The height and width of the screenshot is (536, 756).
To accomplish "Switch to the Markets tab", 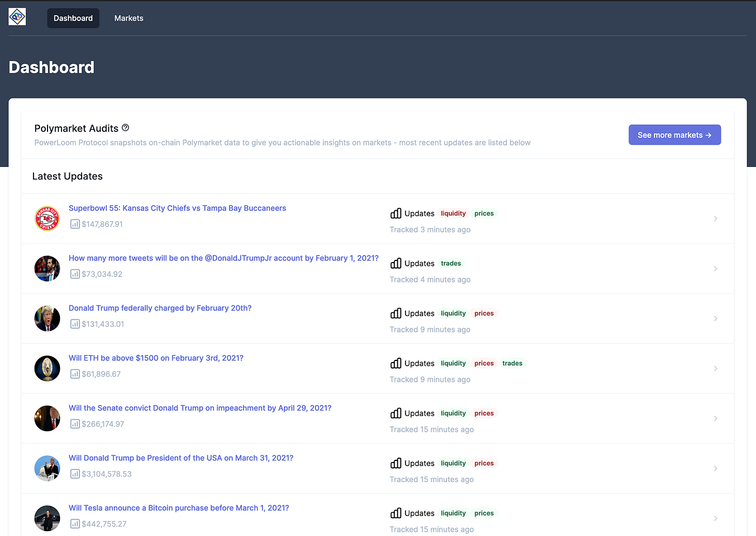I will tap(129, 18).
